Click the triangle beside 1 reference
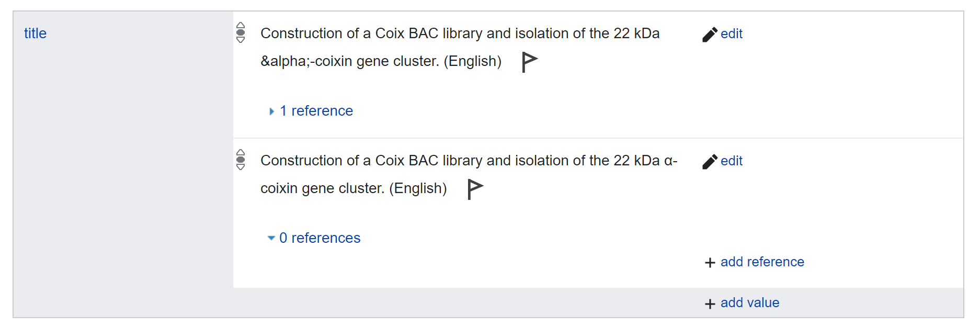The width and height of the screenshot is (980, 326). point(271,111)
